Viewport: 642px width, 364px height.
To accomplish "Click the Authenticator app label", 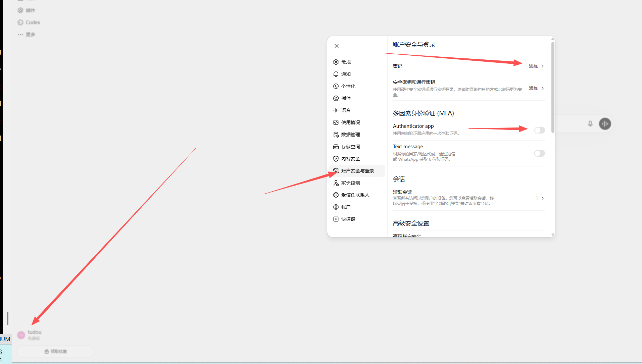I will (x=413, y=126).
